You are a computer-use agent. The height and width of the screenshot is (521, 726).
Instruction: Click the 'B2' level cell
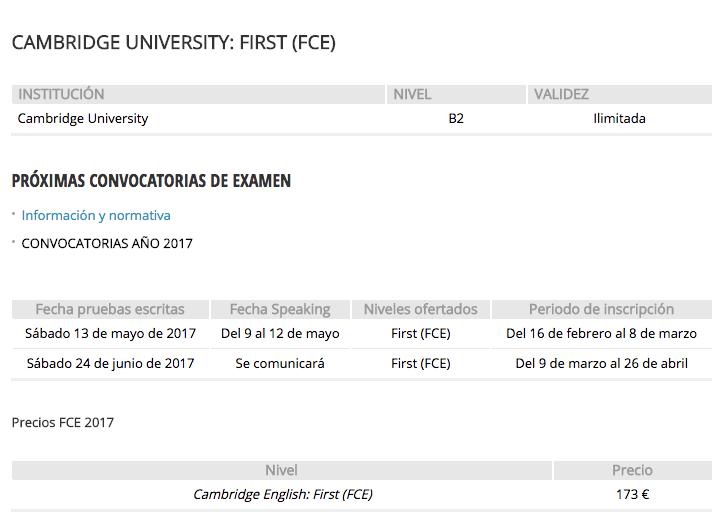(456, 118)
